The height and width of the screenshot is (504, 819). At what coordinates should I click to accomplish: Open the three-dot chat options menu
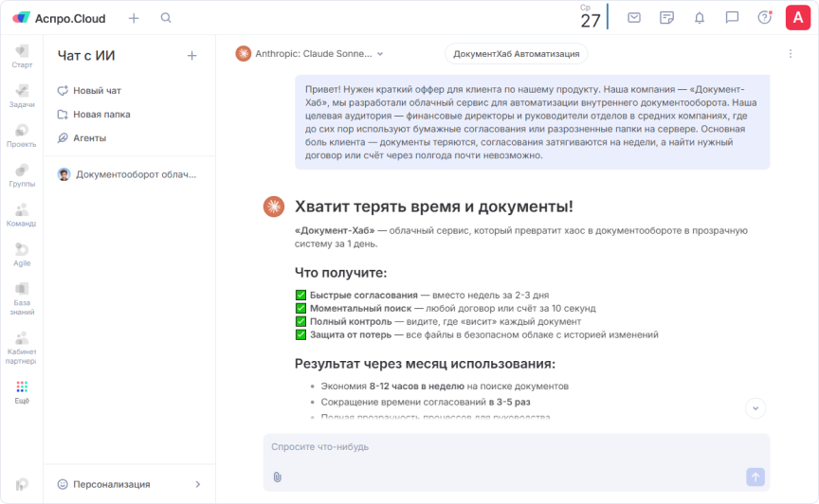click(x=791, y=54)
